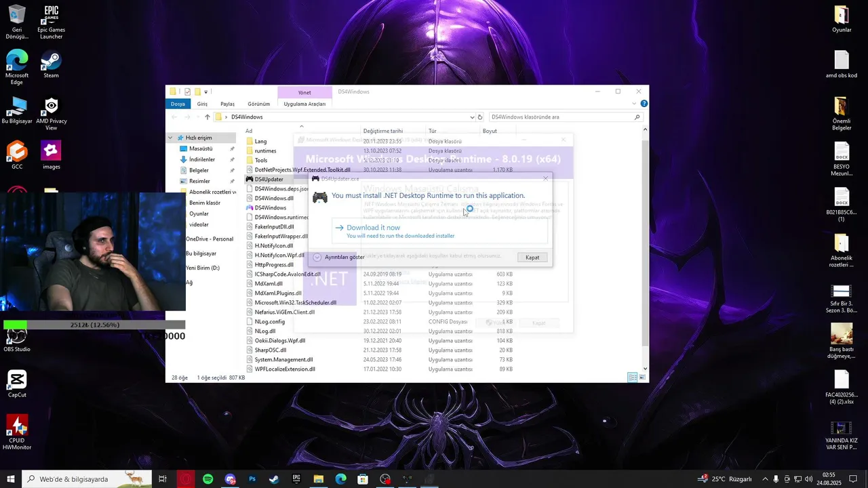Switch to the Giriş ribbon tab
868x488 pixels.
point(202,104)
